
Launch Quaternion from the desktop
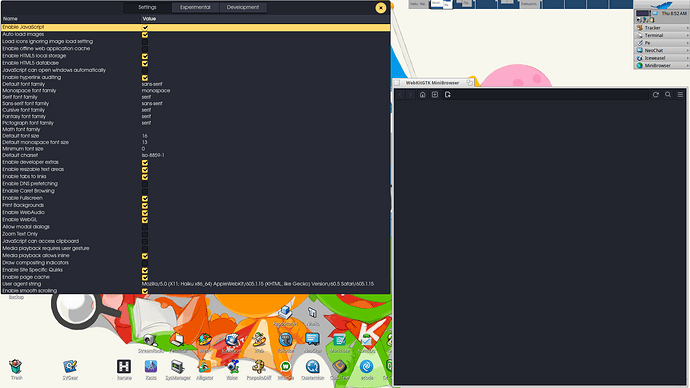point(312,370)
